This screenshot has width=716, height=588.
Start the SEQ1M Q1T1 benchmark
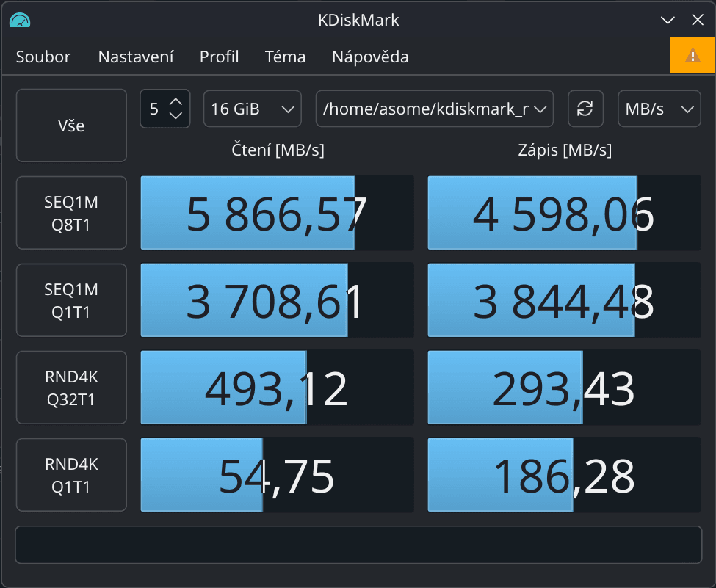pyautogui.click(x=71, y=300)
